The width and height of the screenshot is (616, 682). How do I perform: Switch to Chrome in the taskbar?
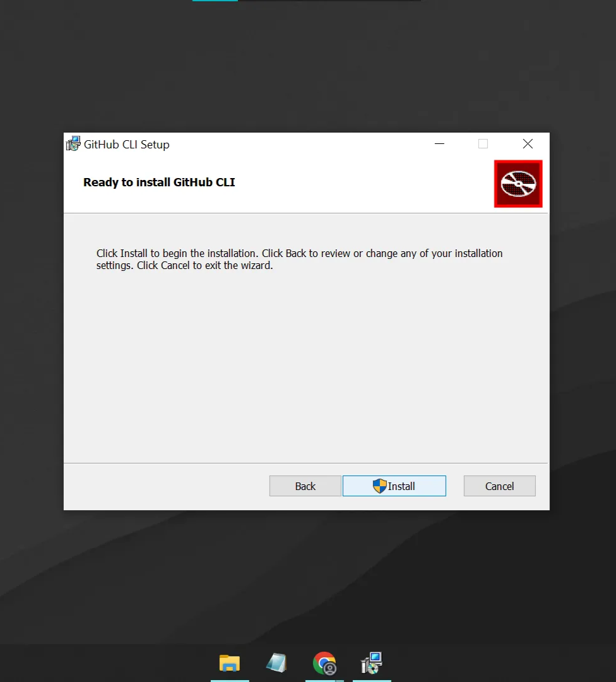[324, 663]
